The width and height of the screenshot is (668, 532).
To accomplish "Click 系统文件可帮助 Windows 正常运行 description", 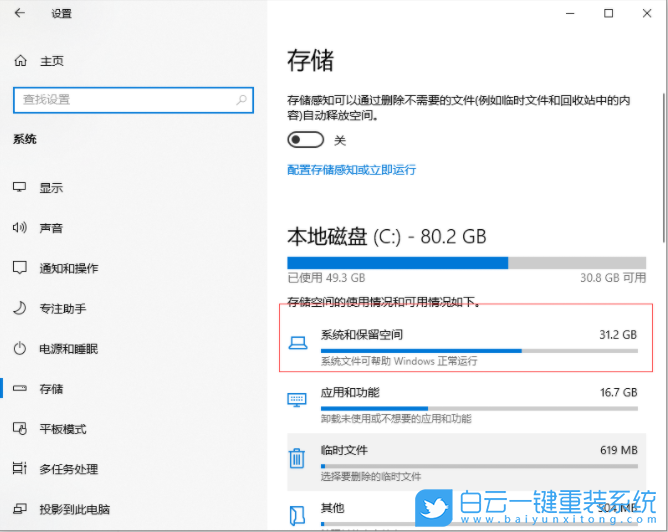I will pos(399,361).
